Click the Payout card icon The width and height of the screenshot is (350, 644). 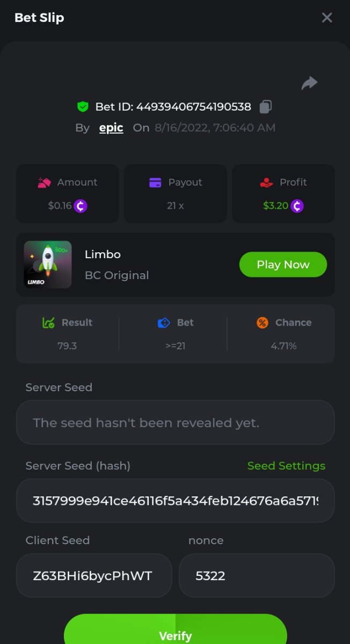[x=155, y=182]
